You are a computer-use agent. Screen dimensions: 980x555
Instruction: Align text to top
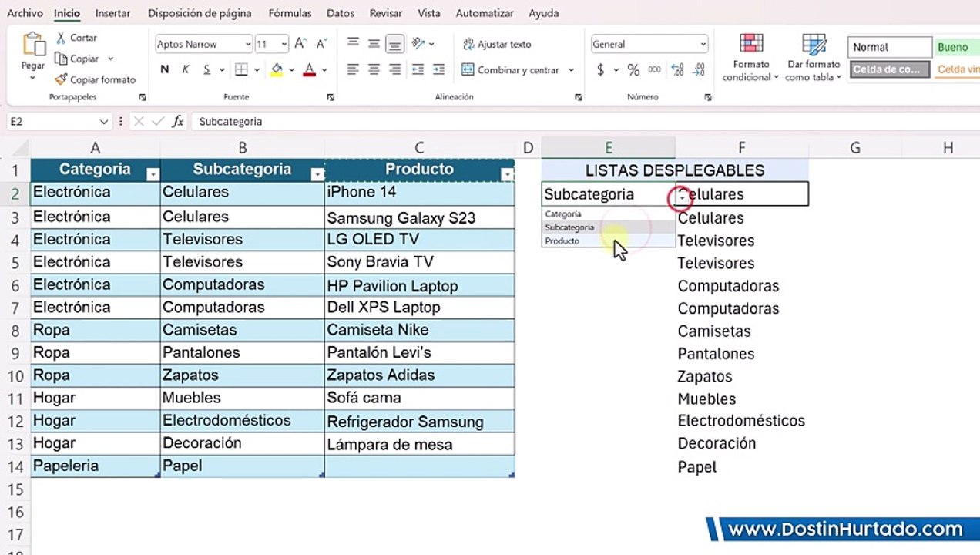(353, 44)
